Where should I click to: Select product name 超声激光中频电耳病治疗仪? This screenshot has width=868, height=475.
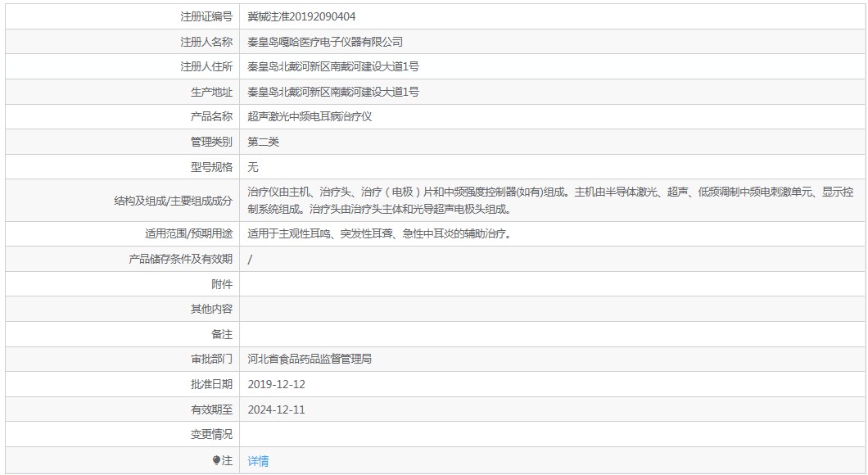[310, 117]
